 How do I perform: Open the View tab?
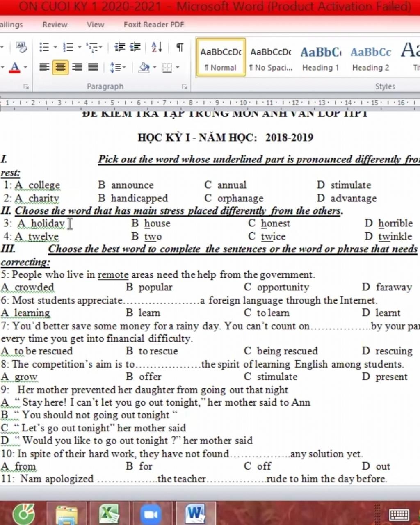(x=96, y=25)
